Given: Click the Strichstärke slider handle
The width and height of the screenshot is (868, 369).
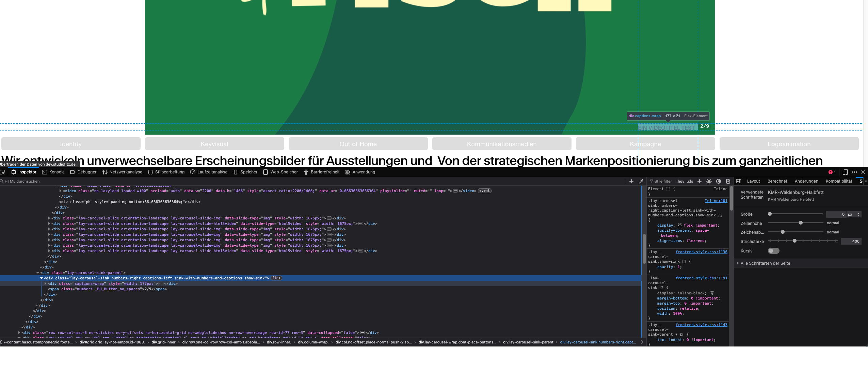Looking at the screenshot, I should 794,241.
